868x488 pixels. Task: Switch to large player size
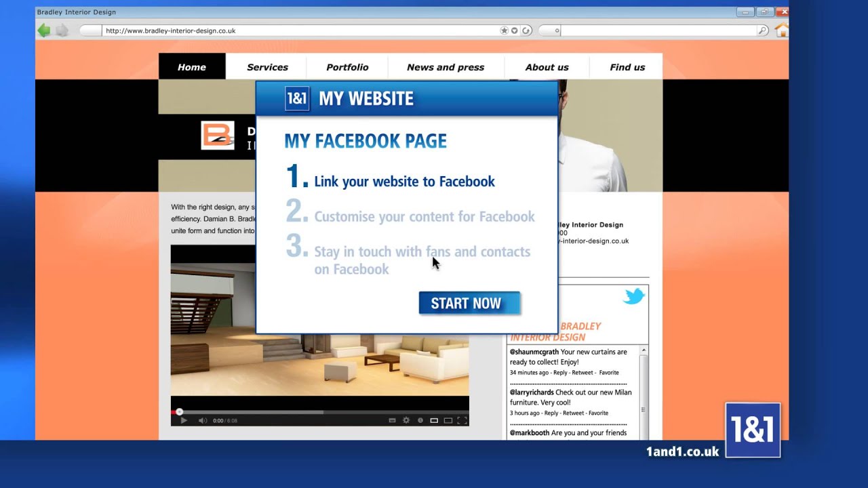(448, 420)
